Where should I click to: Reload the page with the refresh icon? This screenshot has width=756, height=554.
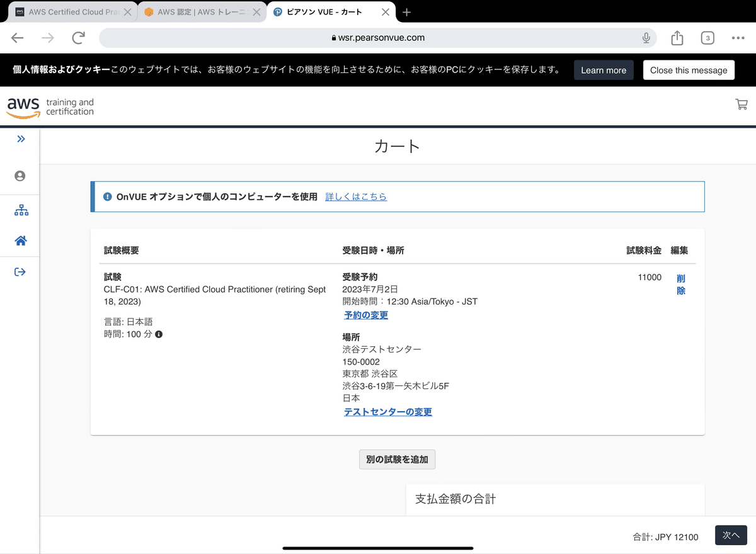pos(79,38)
